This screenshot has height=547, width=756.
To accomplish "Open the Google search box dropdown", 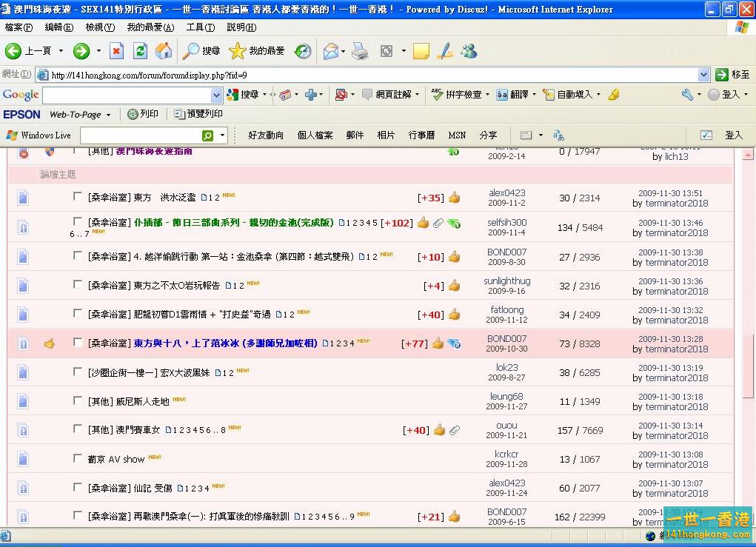I will [216, 95].
